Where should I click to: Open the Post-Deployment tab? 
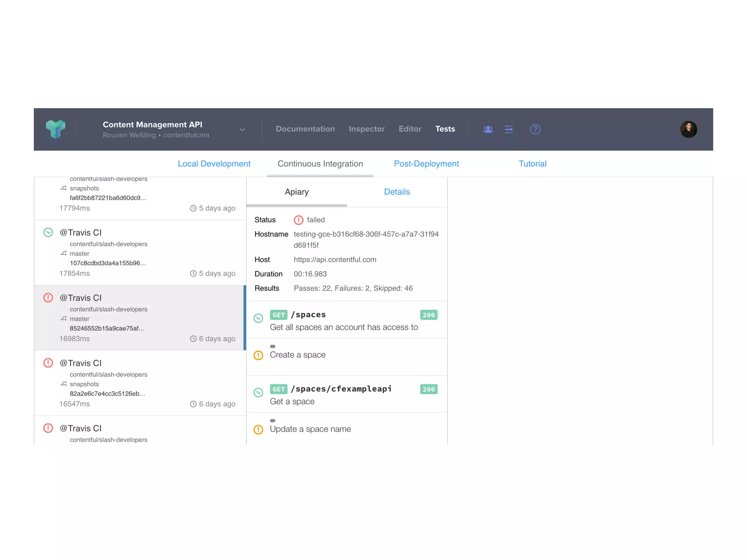(x=426, y=164)
